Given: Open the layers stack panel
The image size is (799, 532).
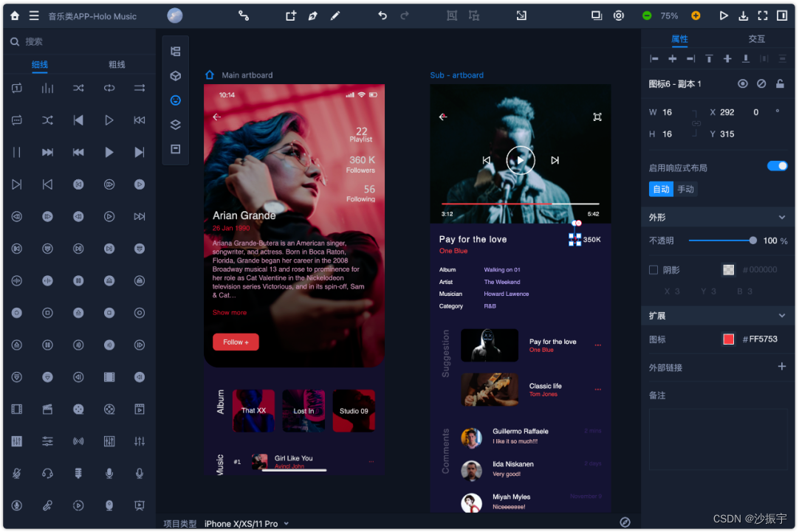Looking at the screenshot, I should [175, 124].
